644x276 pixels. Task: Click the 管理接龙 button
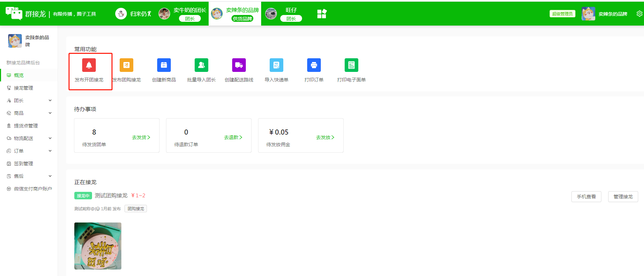(623, 197)
